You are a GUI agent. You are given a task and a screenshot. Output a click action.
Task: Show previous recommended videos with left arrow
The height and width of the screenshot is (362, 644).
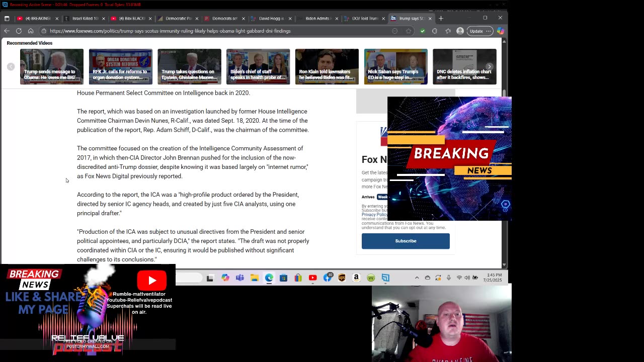11,66
